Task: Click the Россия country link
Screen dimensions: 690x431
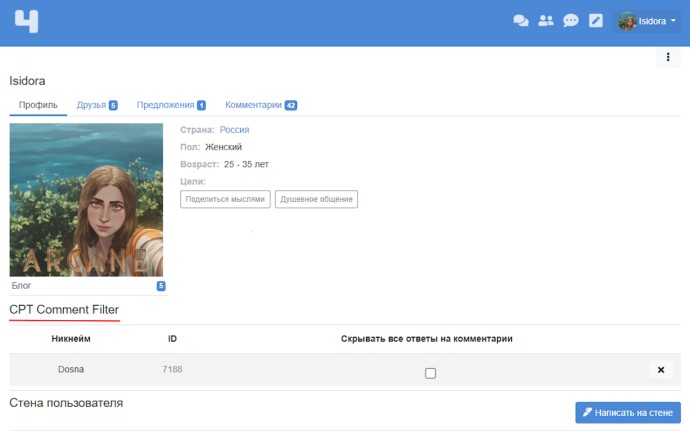Action: (235, 130)
